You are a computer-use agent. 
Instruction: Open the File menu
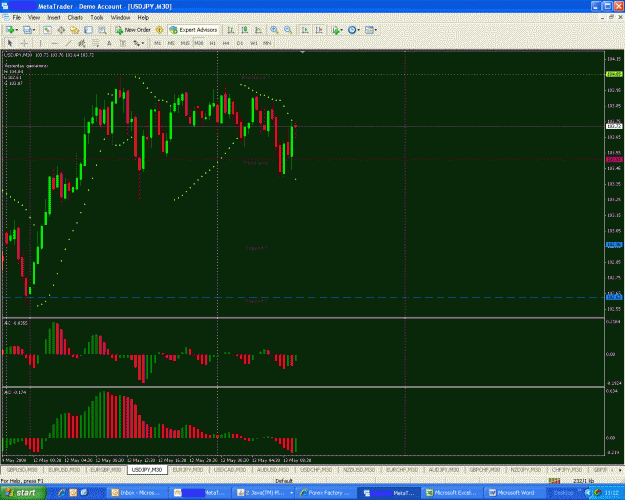click(17, 18)
